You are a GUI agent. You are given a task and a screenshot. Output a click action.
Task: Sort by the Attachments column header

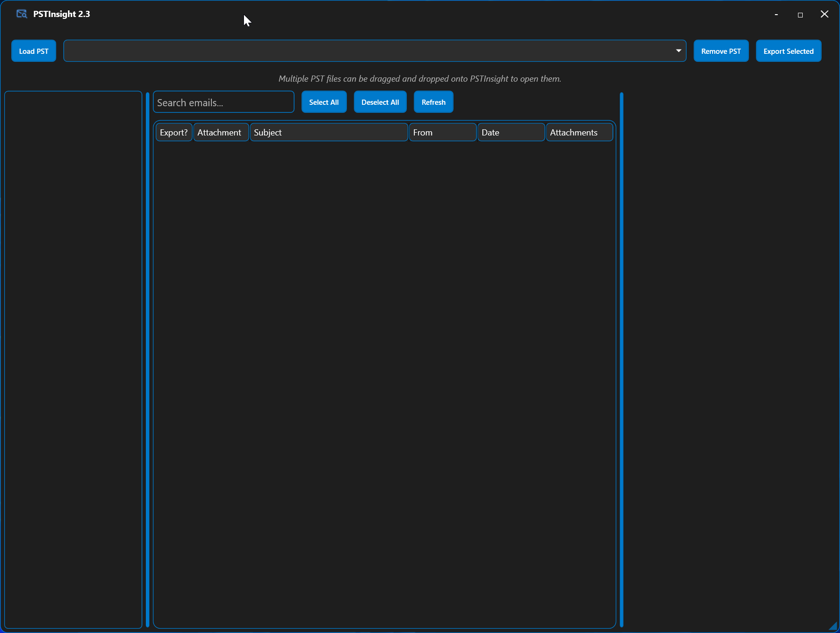580,132
